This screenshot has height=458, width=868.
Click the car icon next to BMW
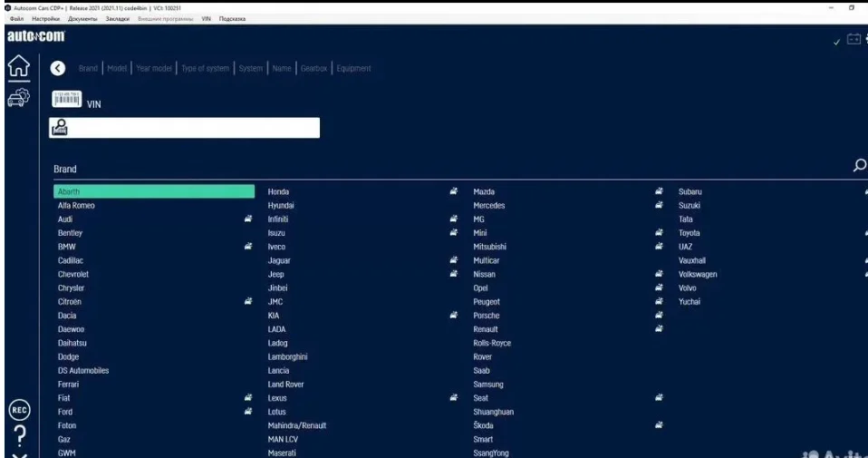coord(248,246)
